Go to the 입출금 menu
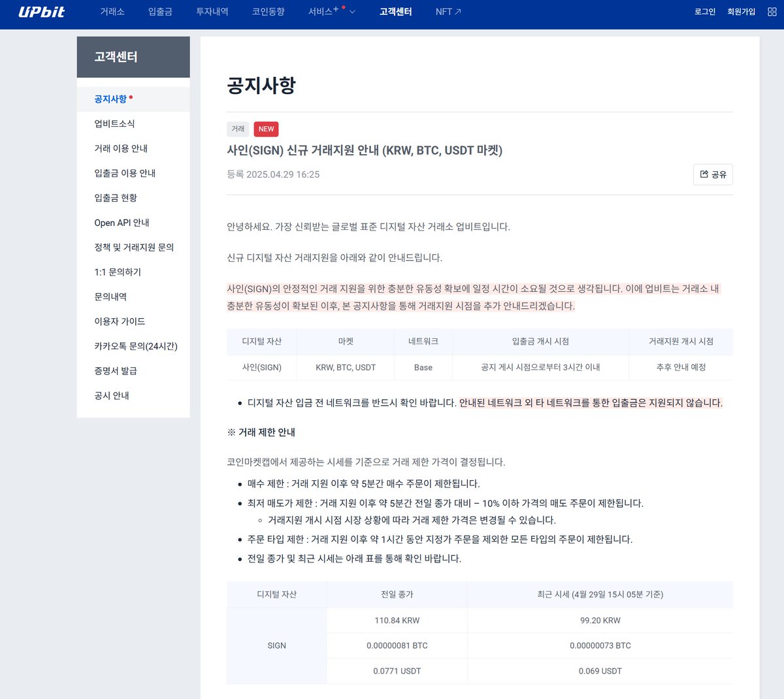Viewport: 784px width, 699px height. tap(160, 12)
